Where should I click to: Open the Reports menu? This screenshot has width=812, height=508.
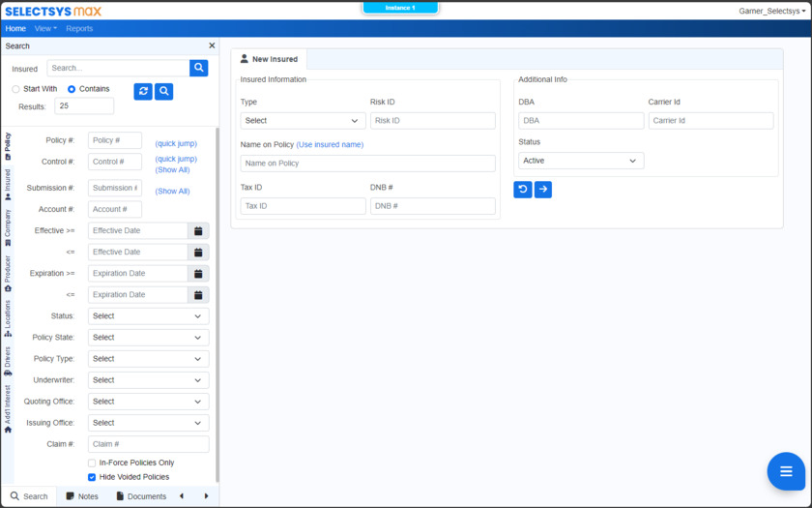[x=79, y=29]
